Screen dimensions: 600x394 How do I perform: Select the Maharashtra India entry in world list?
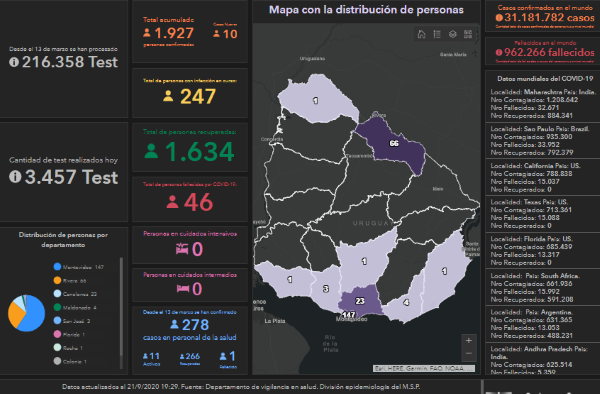[543, 104]
